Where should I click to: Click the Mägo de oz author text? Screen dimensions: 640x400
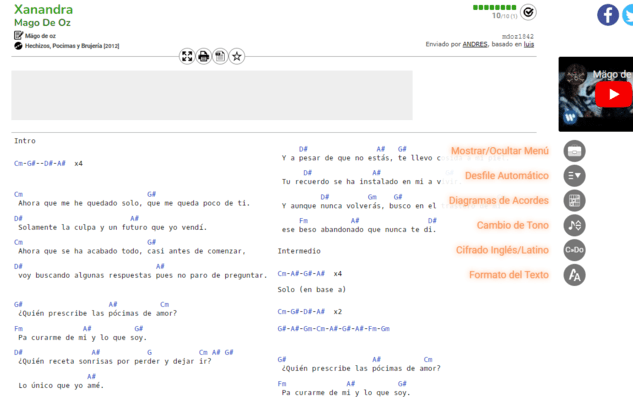pyautogui.click(x=40, y=36)
